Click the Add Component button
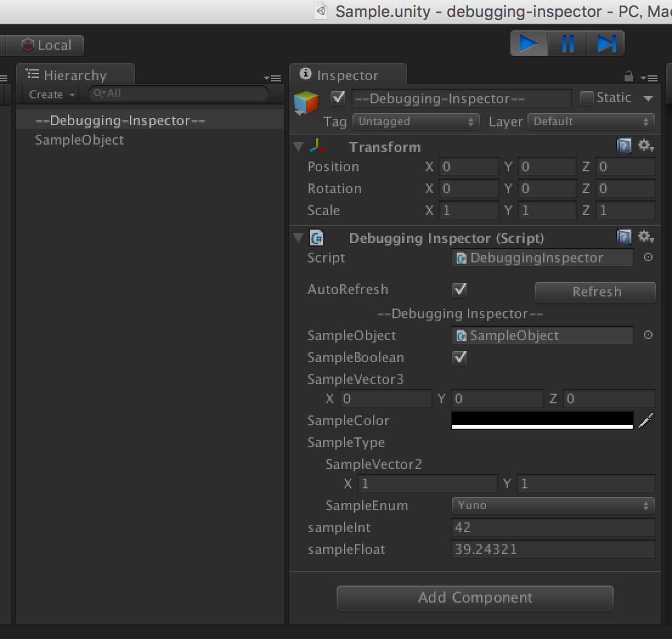This screenshot has height=639, width=672. coord(475,598)
